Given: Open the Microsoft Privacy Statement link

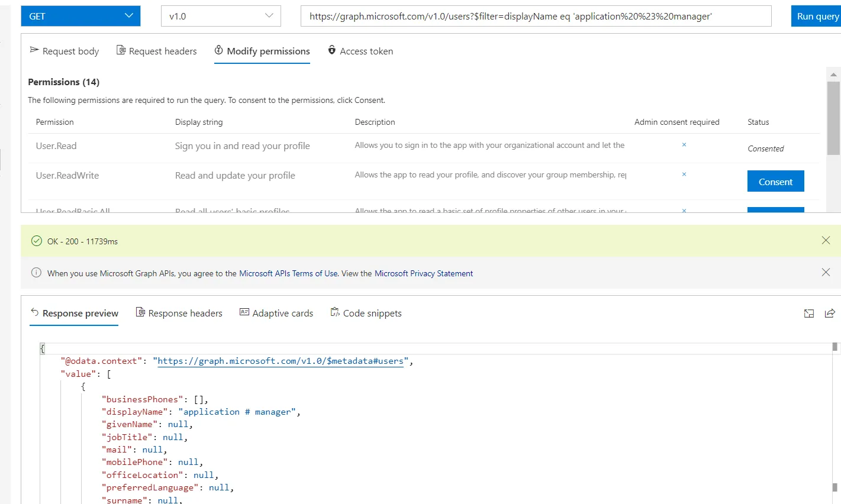Looking at the screenshot, I should (424, 273).
